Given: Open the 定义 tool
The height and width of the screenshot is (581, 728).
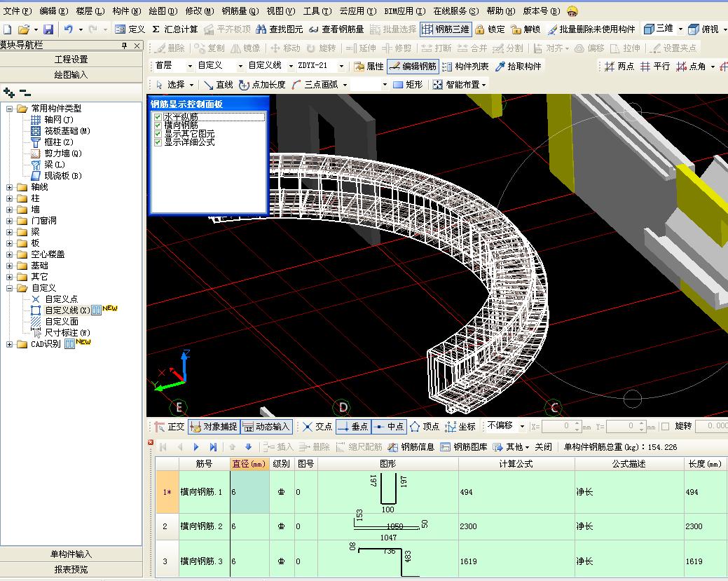Looking at the screenshot, I should [x=130, y=29].
